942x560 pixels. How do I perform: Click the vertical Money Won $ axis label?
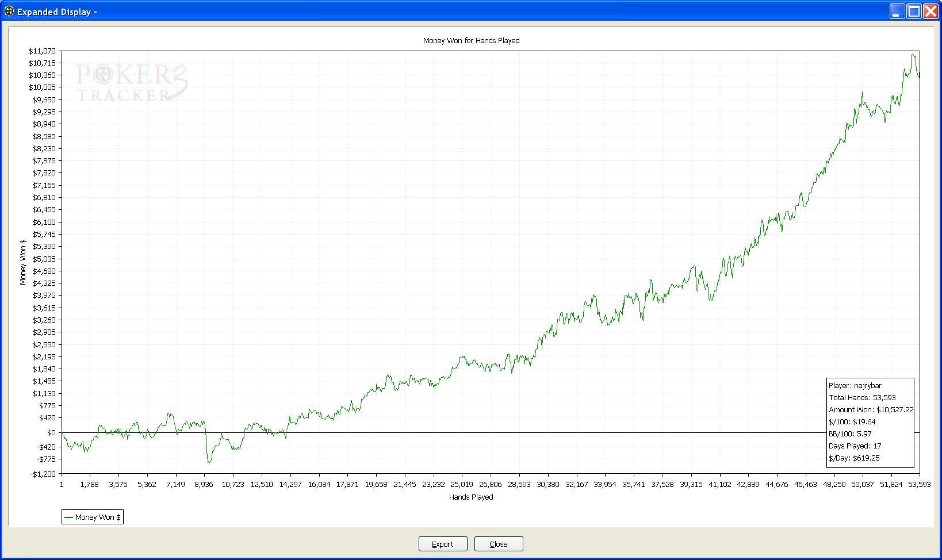click(23, 262)
